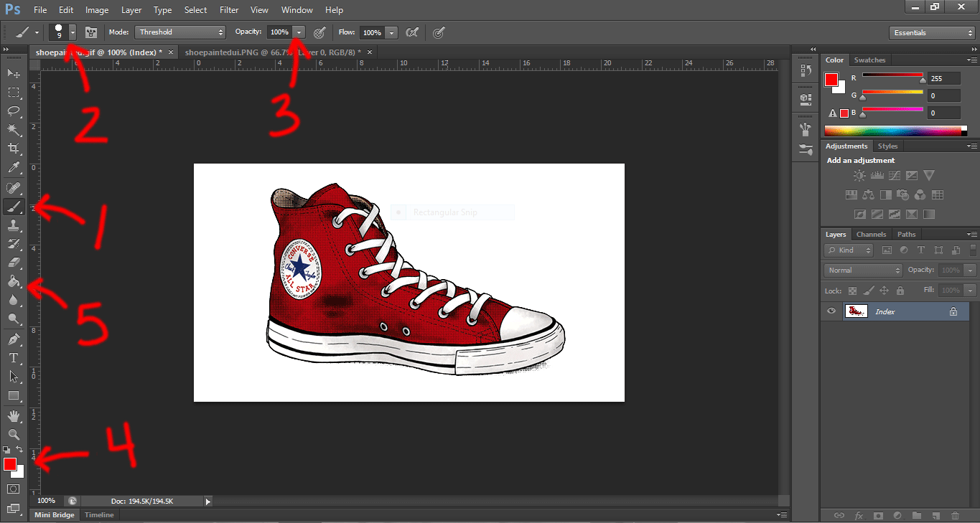
Task: Open the layer blend mode Normal dropdown
Action: [864, 270]
